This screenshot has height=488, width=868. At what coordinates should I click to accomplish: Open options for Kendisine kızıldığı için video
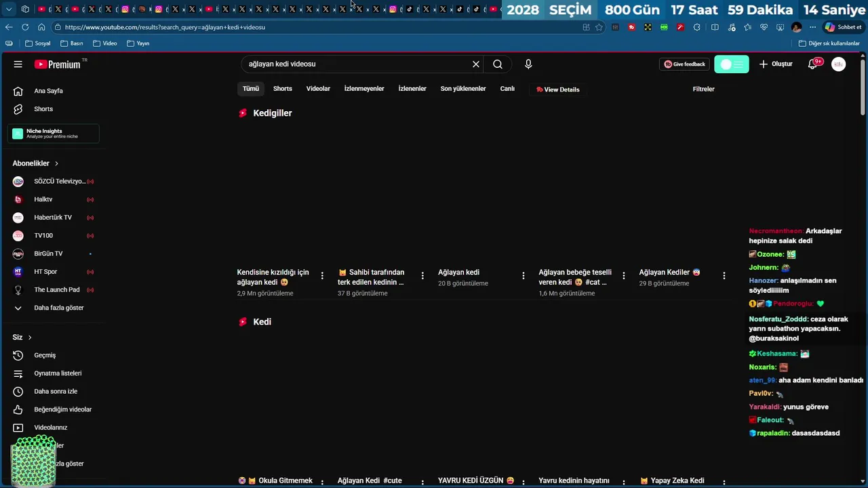click(x=322, y=276)
